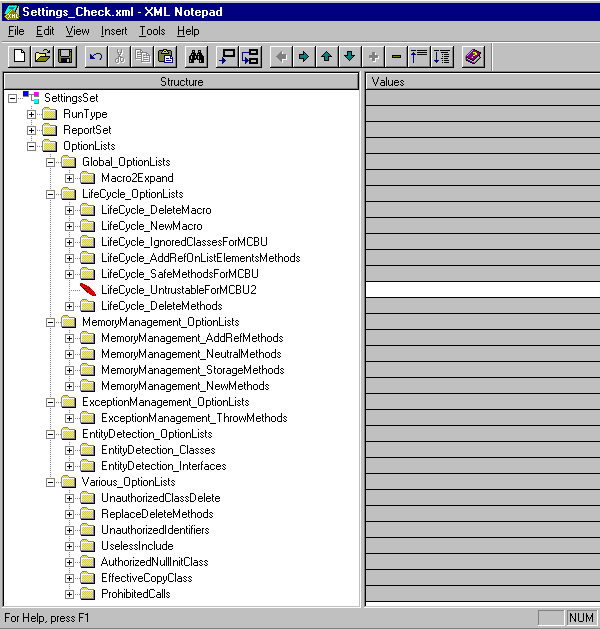Screen dimensions: 600x629
Task: Select LifeCycle_AddRefOnListElementsMethods node
Action: point(201,258)
